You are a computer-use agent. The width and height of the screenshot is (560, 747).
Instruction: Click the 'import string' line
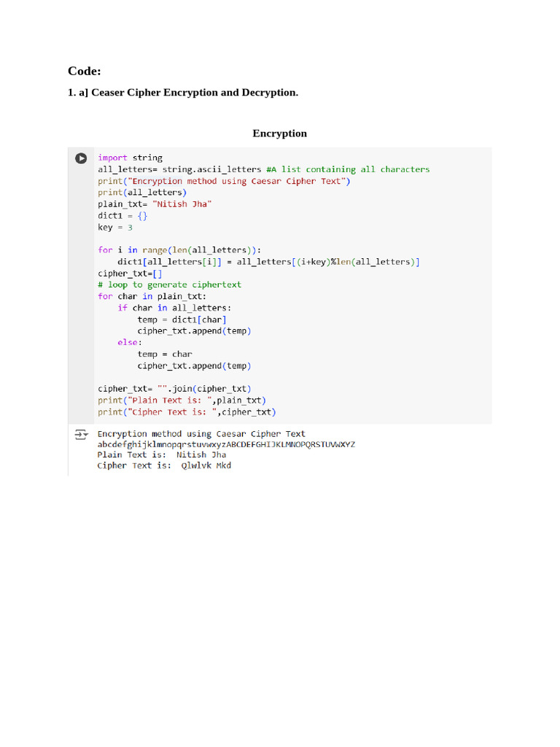(130, 158)
